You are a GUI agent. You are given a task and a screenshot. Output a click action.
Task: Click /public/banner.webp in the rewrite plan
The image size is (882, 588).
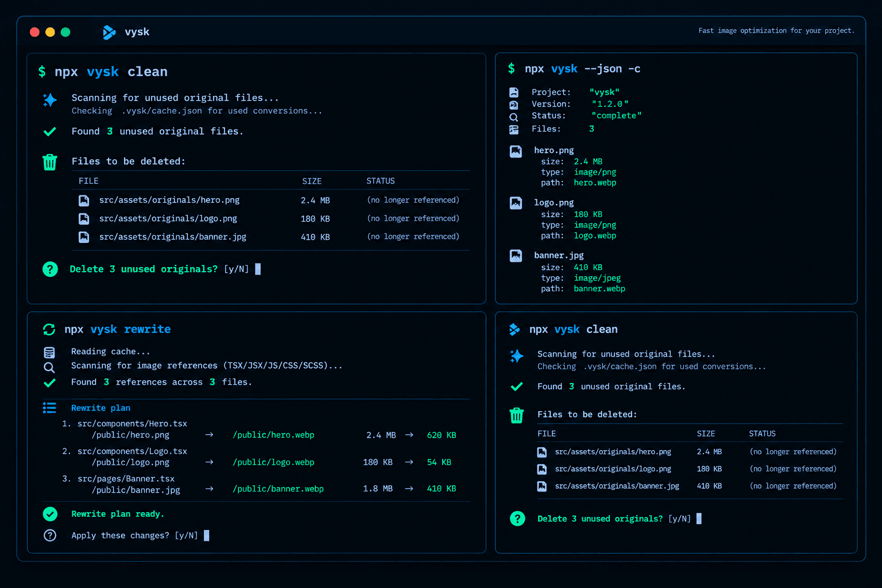(278, 489)
